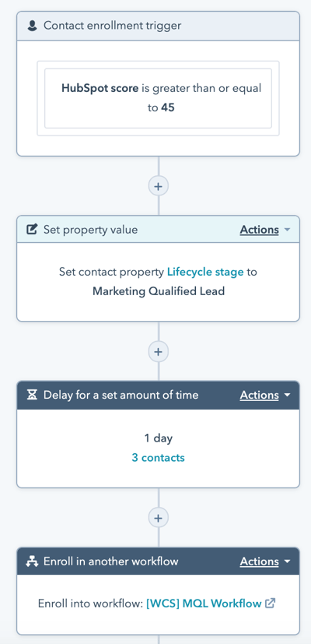Add an action with plus button below trigger

[159, 186]
